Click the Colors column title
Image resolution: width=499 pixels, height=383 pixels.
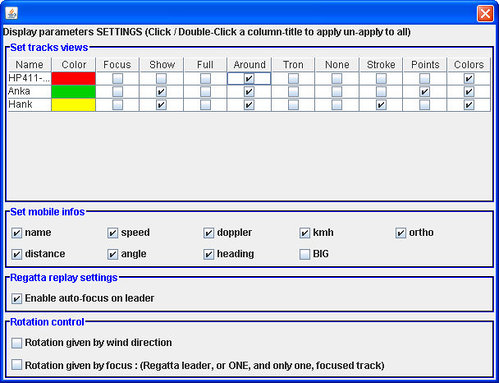tap(469, 64)
